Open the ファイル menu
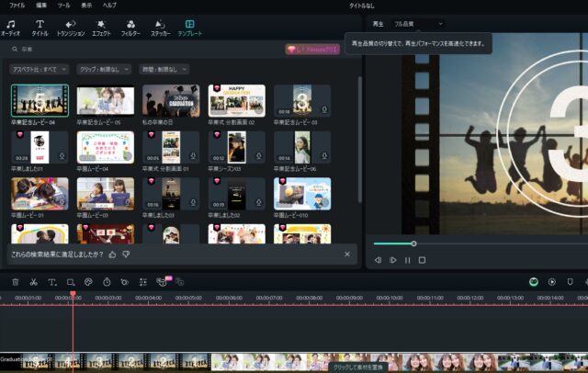 (17, 6)
